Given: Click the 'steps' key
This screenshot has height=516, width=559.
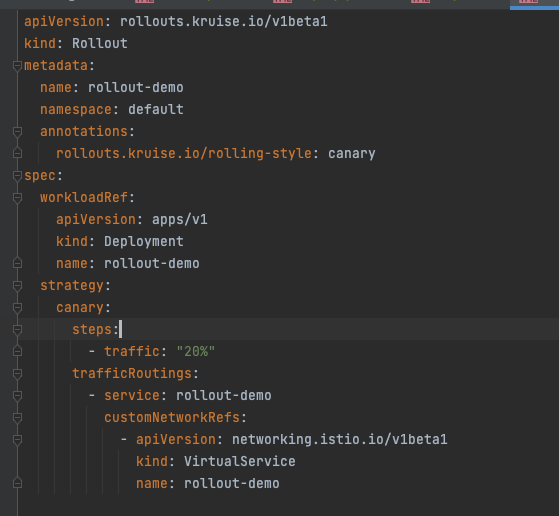Looking at the screenshot, I should tap(92, 329).
